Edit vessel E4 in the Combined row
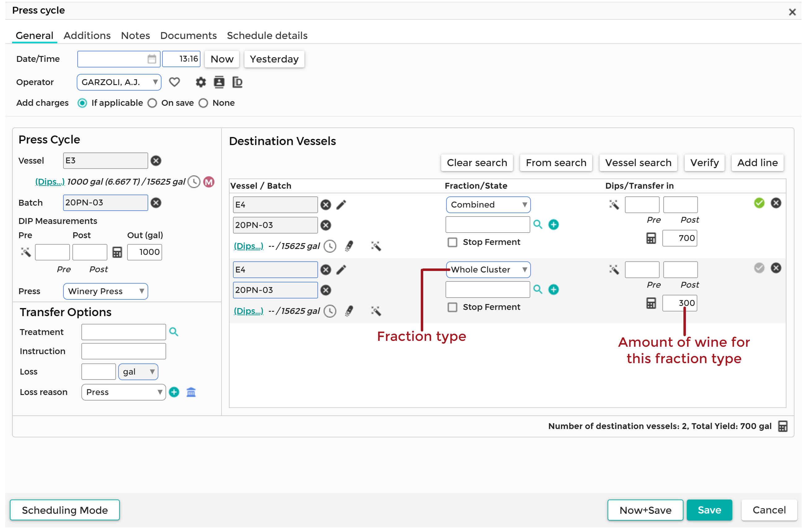Screen dimensions: 805x532 [342, 205]
